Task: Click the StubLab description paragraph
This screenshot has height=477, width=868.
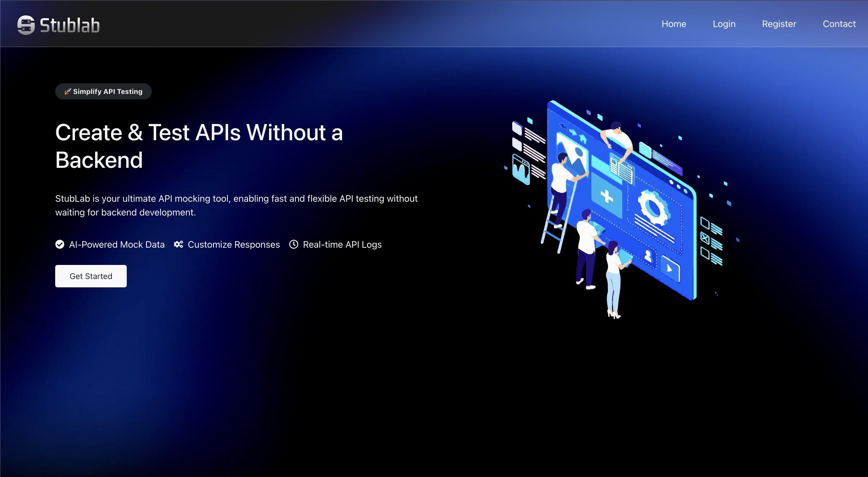Action: [x=237, y=205]
